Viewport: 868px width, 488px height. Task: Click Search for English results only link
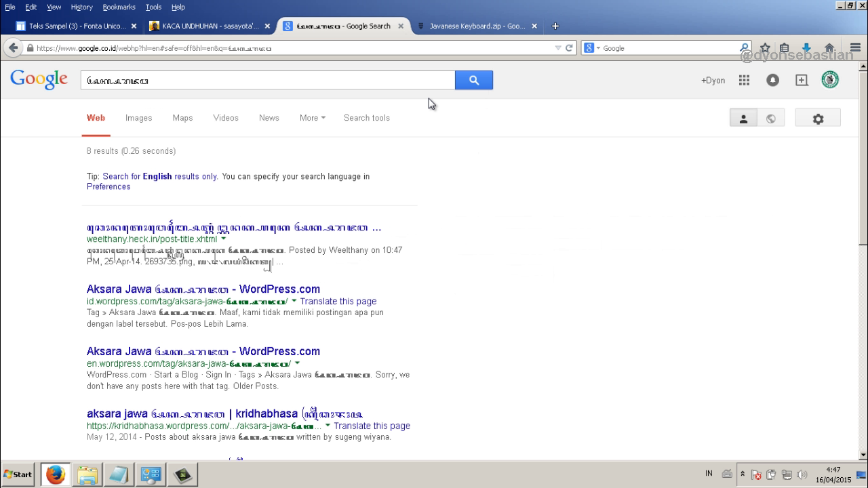(160, 176)
